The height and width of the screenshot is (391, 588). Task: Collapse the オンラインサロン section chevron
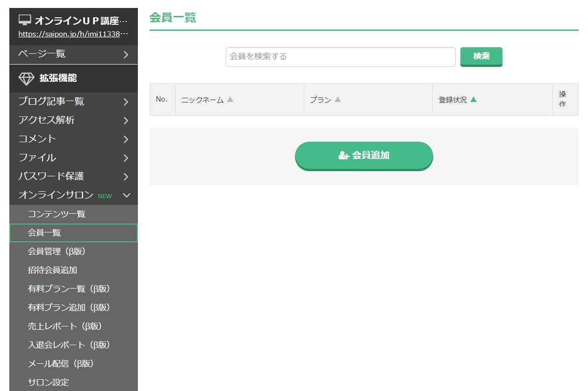[x=126, y=195]
